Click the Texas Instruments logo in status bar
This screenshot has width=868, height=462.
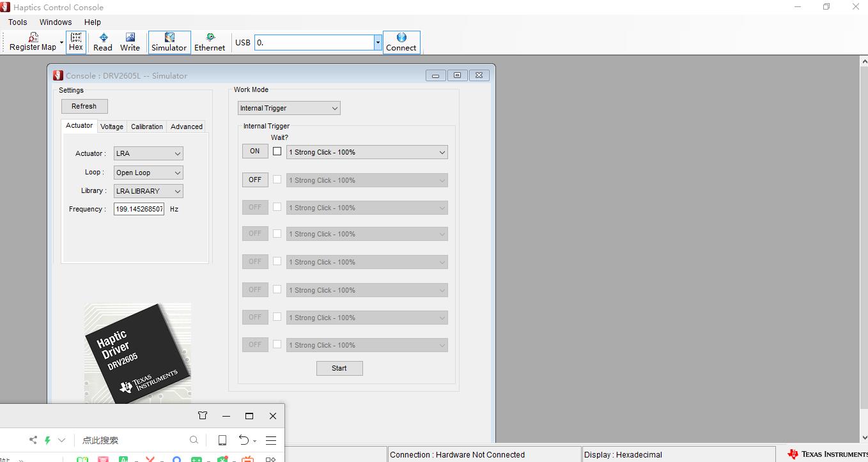[828, 454]
